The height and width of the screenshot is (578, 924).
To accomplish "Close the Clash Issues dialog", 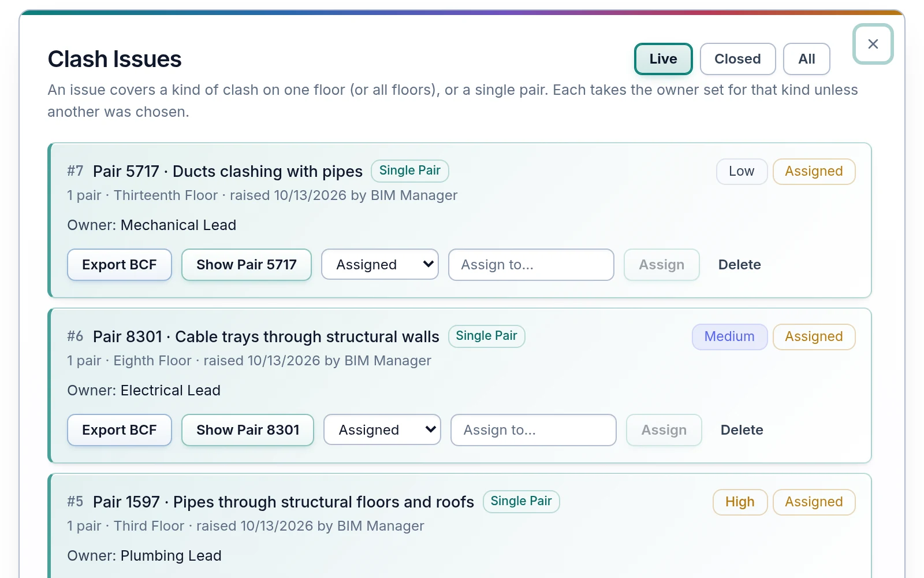I will (873, 44).
